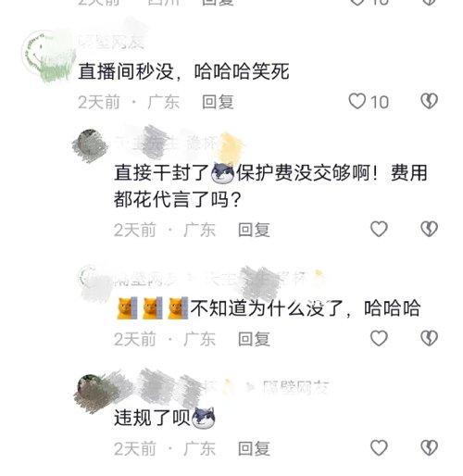Reply to the '直播间秒没' comment via 回复

point(218,102)
